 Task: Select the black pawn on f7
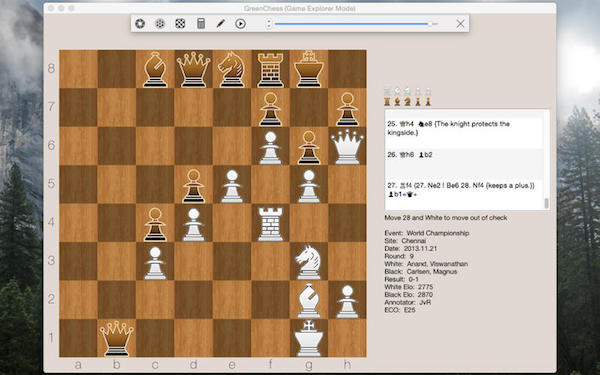(271, 109)
